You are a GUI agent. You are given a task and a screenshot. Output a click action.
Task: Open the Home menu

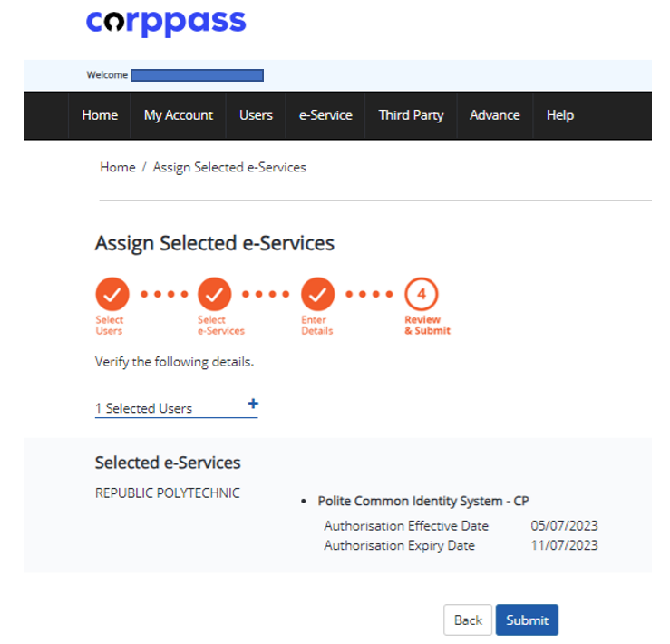(100, 115)
